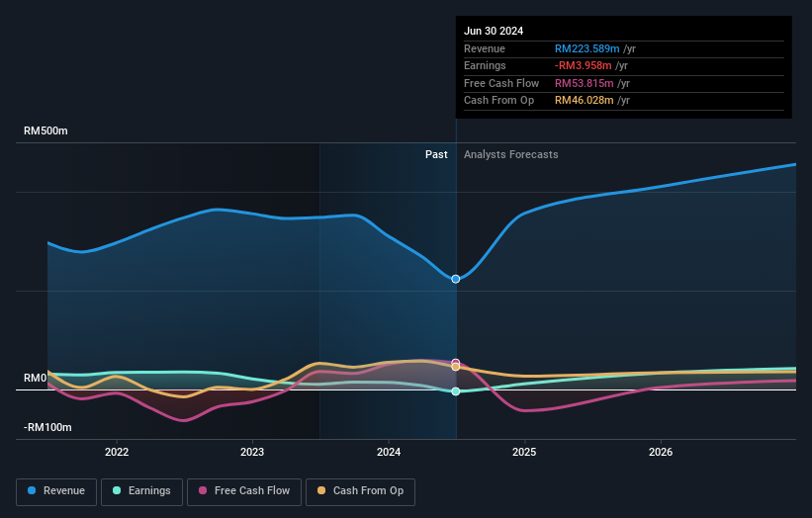Click the Jun 30 2024 tooltip date

494,31
